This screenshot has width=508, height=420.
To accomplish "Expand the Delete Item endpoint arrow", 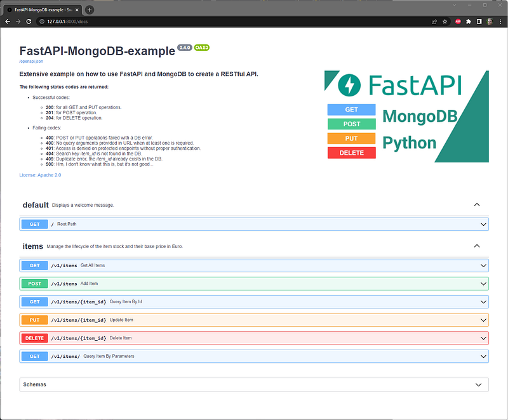I will [483, 338].
